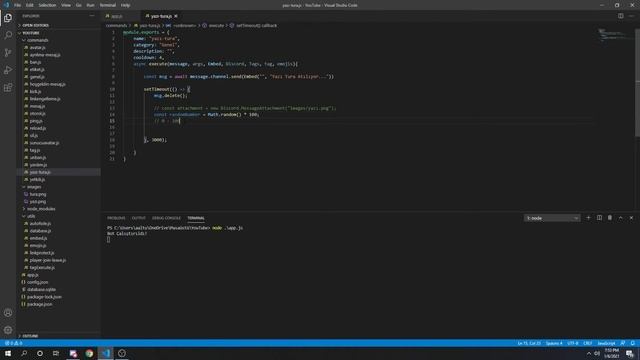The height and width of the screenshot is (360, 640).
Task: Split the editor to the right
Action: point(620,16)
